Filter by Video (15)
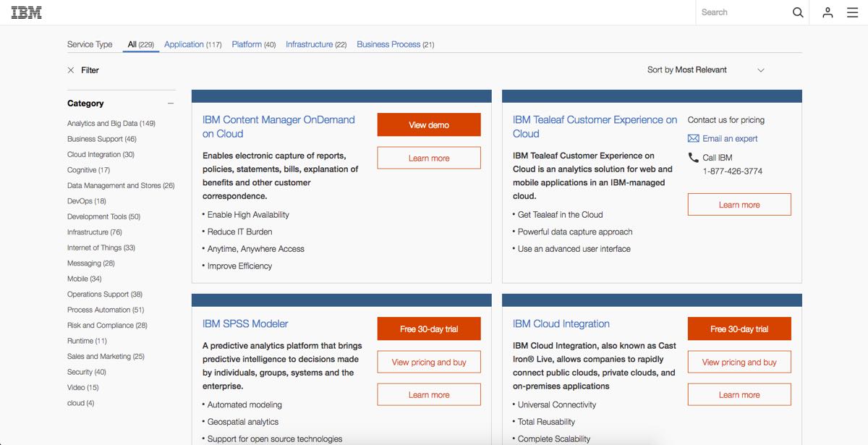The height and width of the screenshot is (445, 868). point(83,388)
